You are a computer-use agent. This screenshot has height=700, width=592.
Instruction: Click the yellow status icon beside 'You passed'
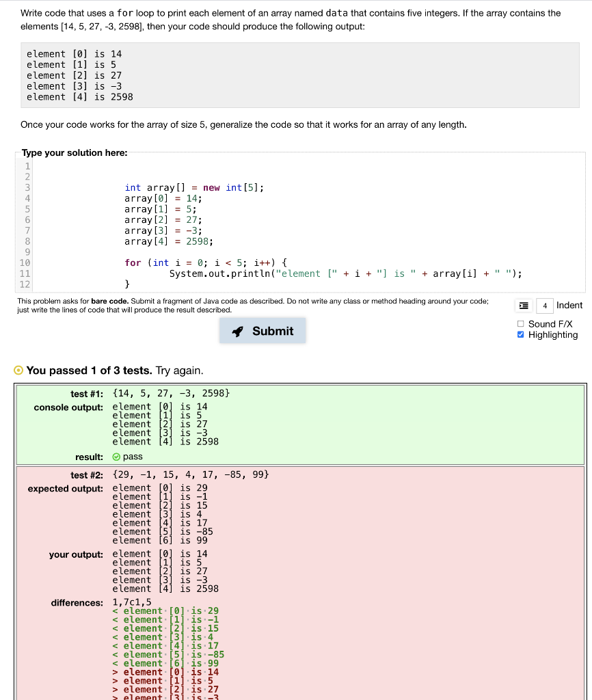(x=18, y=370)
